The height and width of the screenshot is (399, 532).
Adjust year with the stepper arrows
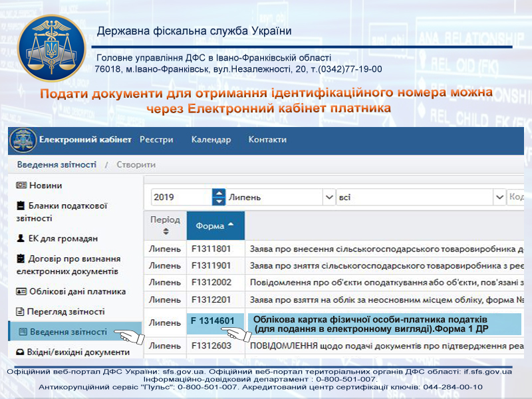coord(219,197)
